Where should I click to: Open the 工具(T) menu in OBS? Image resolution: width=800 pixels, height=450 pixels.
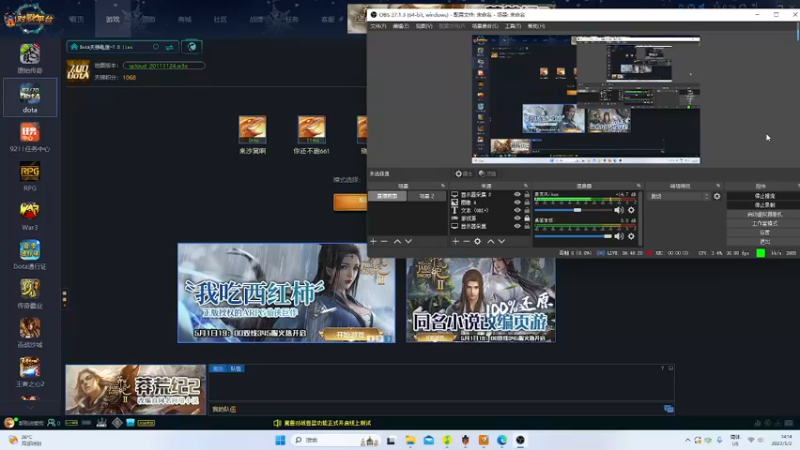513,26
